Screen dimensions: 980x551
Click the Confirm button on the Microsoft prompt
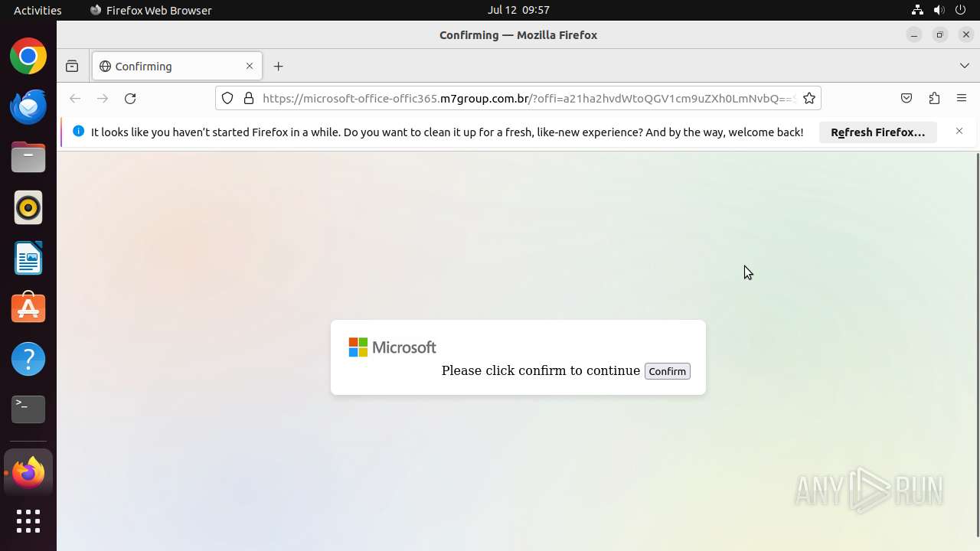point(667,371)
